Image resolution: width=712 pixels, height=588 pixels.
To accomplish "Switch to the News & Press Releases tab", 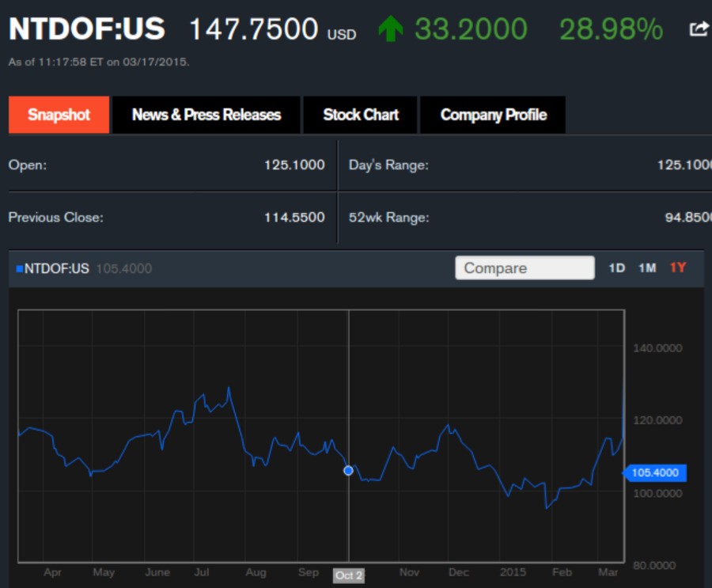I will tap(206, 115).
